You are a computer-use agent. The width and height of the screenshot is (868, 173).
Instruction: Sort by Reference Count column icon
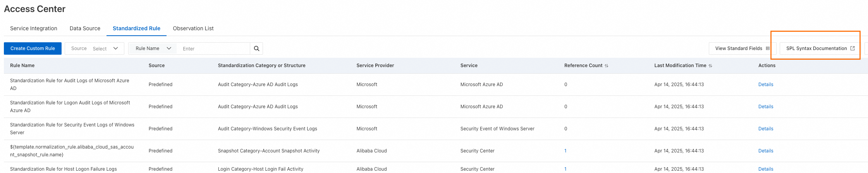tap(607, 66)
